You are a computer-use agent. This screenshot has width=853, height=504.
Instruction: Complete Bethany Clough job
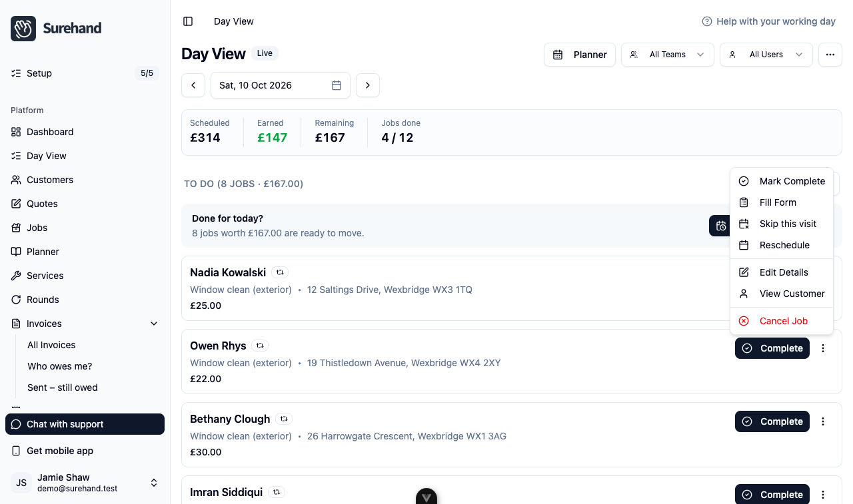click(x=772, y=421)
